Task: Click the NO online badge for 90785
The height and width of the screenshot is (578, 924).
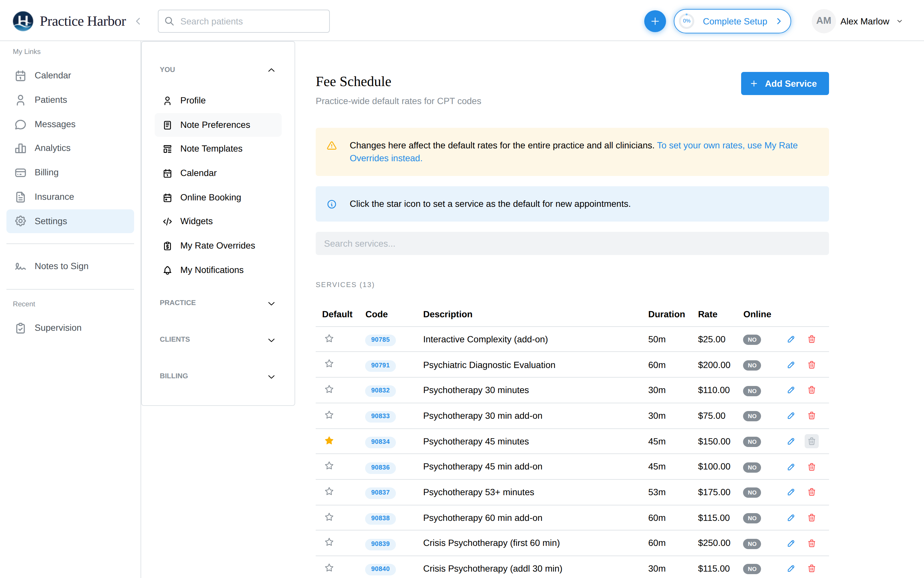Action: point(752,339)
